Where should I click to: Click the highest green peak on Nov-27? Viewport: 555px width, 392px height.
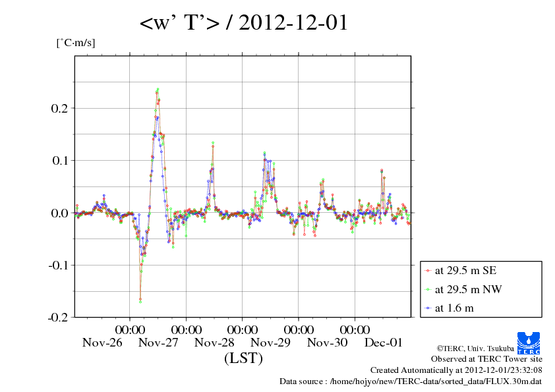pos(158,89)
